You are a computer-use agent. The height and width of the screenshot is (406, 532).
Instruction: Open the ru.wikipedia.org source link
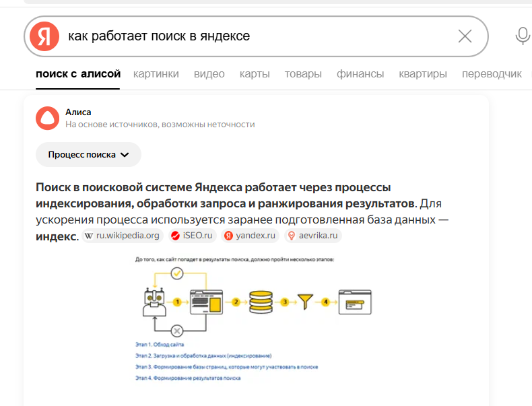tap(123, 236)
